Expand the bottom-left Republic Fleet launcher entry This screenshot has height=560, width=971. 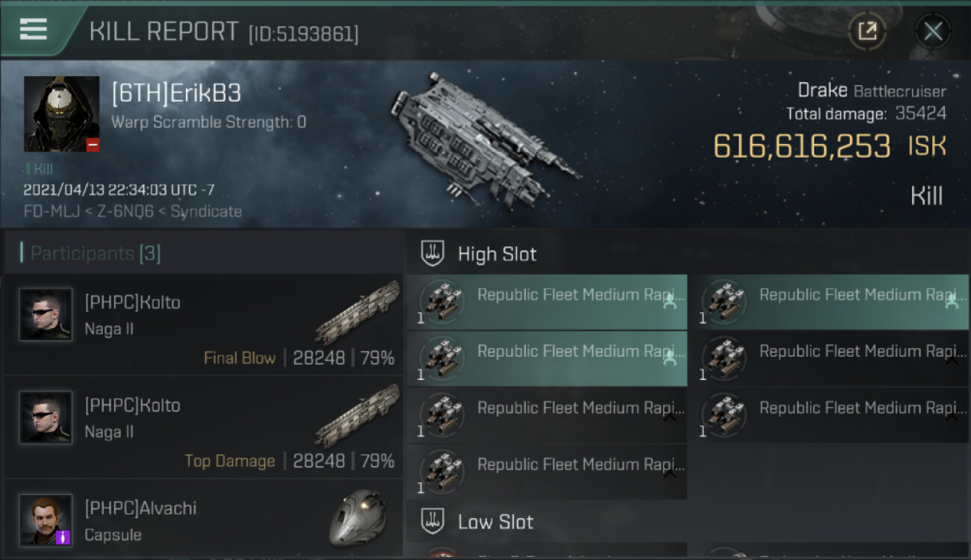tap(670, 474)
